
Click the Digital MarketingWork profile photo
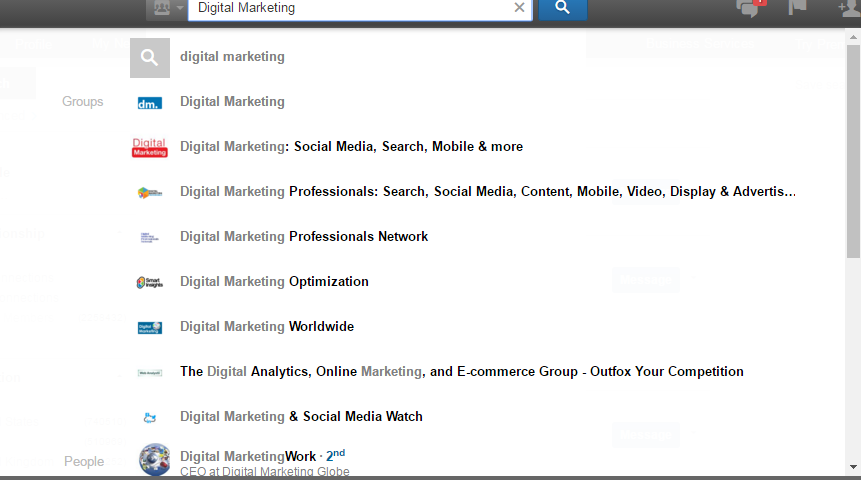[154, 460]
